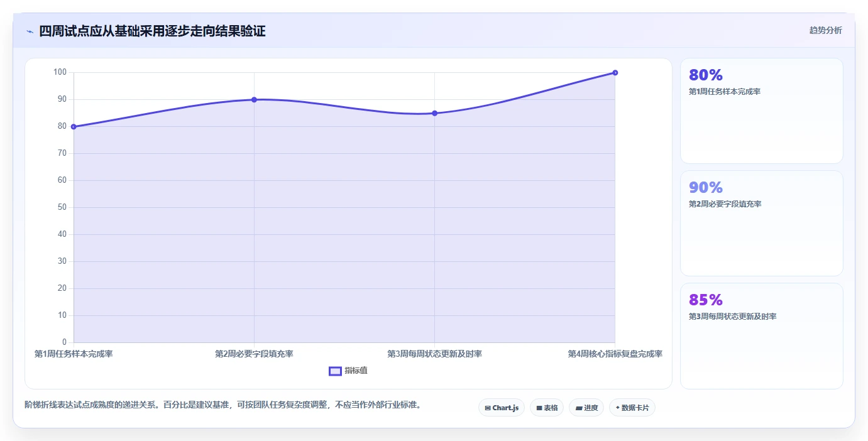This screenshot has width=868, height=441.
Task: Toggle the 指标值 legend swatch
Action: pyautogui.click(x=335, y=371)
